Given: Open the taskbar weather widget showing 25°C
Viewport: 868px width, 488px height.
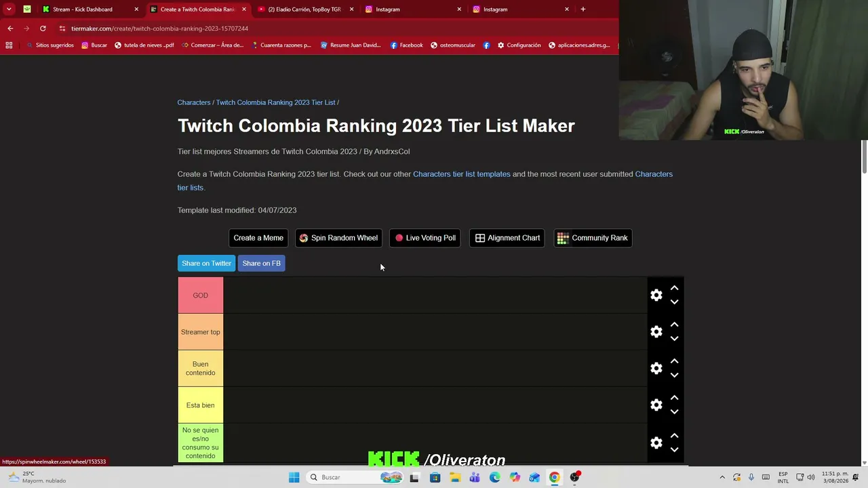Looking at the screenshot, I should 37,477.
